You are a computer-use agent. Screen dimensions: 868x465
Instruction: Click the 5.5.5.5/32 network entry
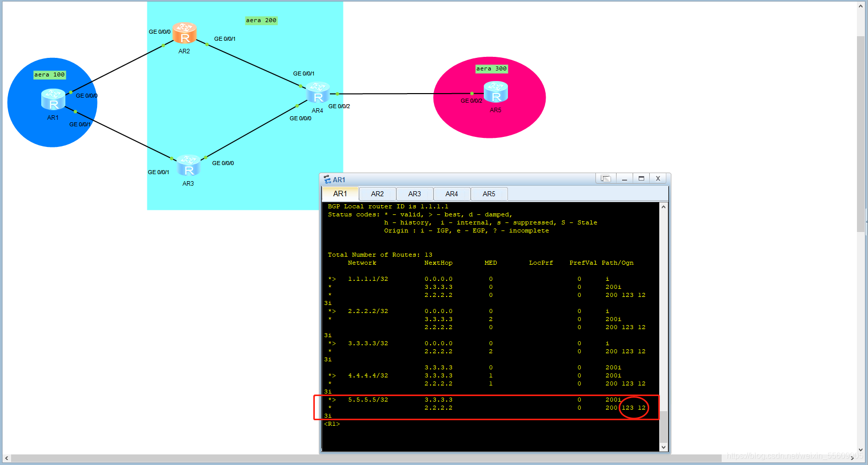tap(368, 400)
